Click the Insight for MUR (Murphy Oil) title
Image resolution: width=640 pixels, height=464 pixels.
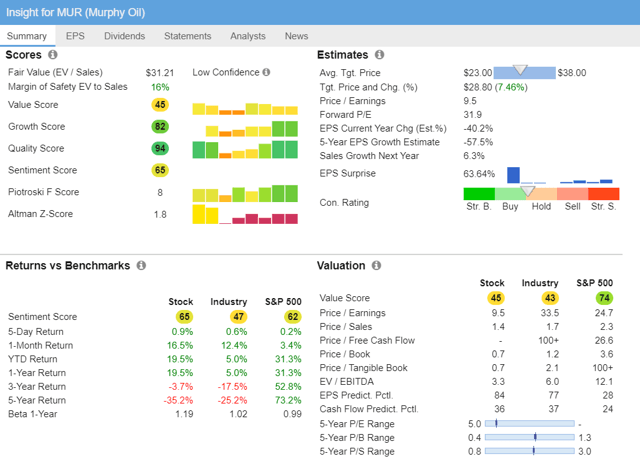point(76,12)
